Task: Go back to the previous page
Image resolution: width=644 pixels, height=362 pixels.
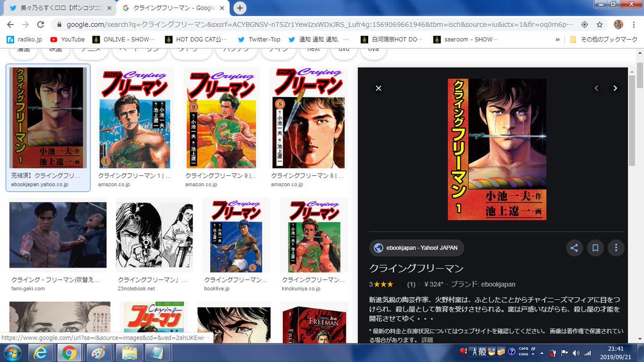Action: pos(10,25)
